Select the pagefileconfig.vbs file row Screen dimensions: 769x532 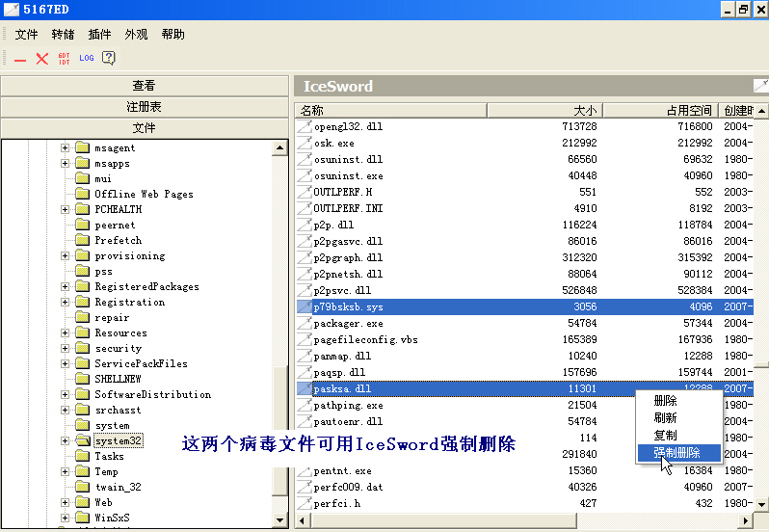pos(524,339)
